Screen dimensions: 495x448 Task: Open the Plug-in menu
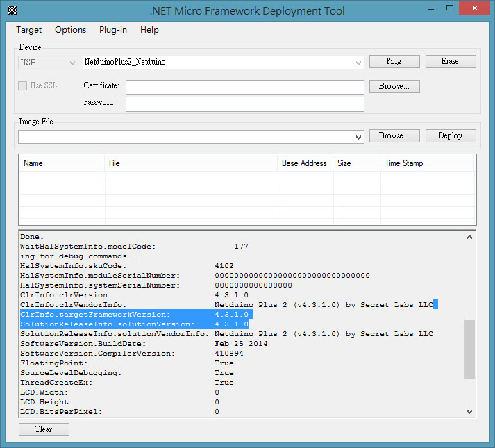tap(113, 30)
